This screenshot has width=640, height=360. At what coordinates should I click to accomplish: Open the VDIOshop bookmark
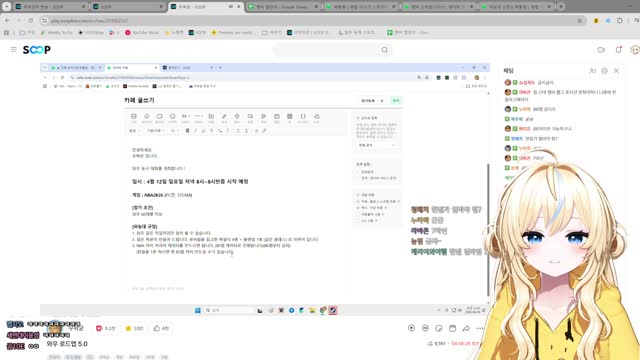pyautogui.click(x=91, y=32)
